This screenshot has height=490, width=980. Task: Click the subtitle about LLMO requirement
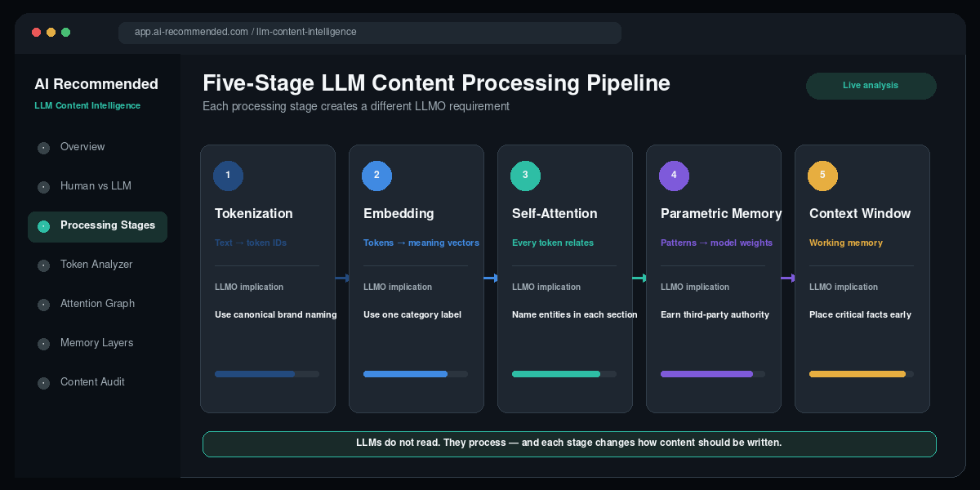pos(356,106)
